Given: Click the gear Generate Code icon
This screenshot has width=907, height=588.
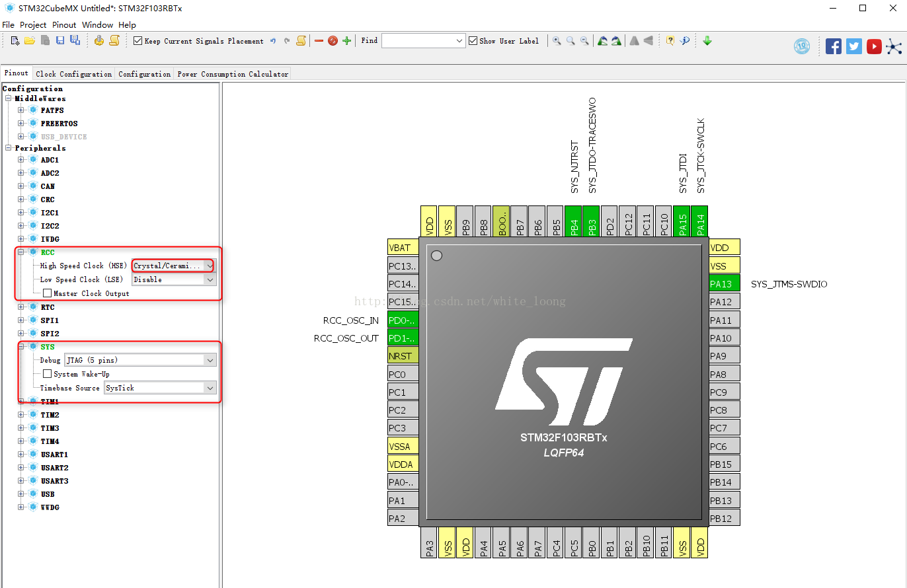Looking at the screenshot, I should click(x=99, y=41).
